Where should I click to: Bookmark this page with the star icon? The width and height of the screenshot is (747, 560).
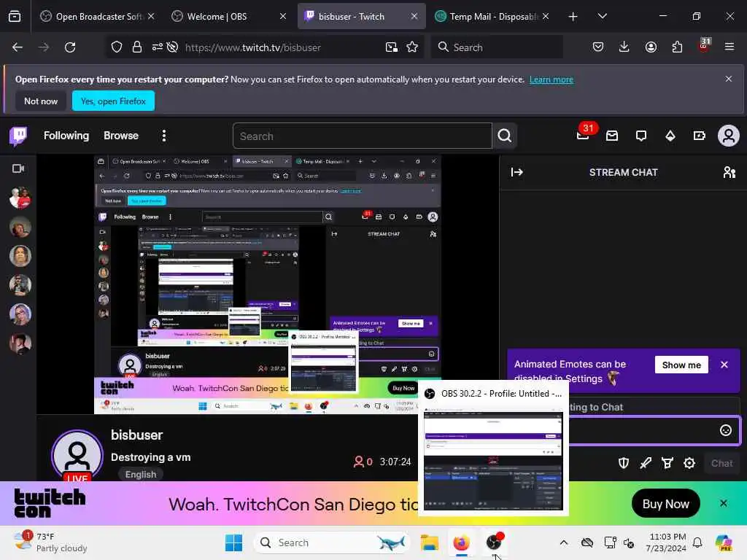[x=412, y=47]
